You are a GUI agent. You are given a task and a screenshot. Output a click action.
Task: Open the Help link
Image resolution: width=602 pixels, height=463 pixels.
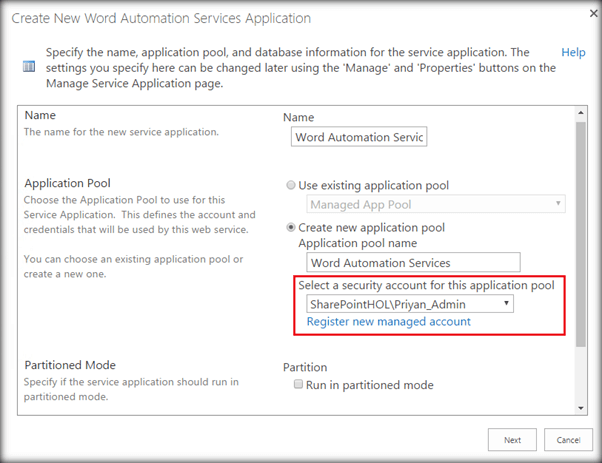[x=573, y=52]
